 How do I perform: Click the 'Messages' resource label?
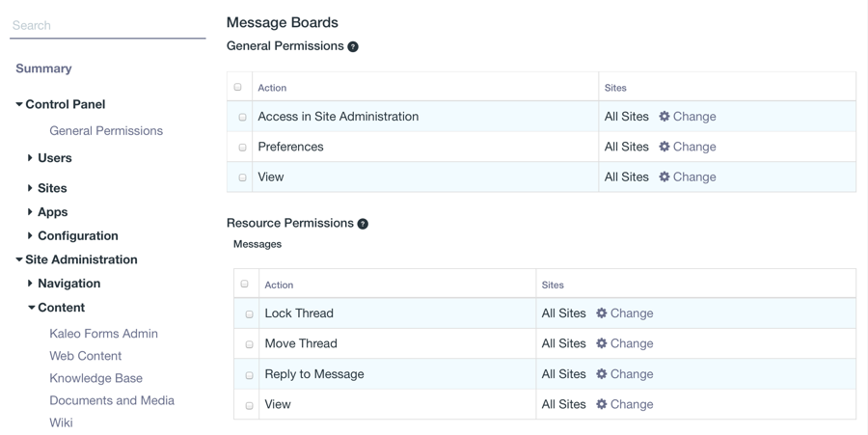pos(258,244)
